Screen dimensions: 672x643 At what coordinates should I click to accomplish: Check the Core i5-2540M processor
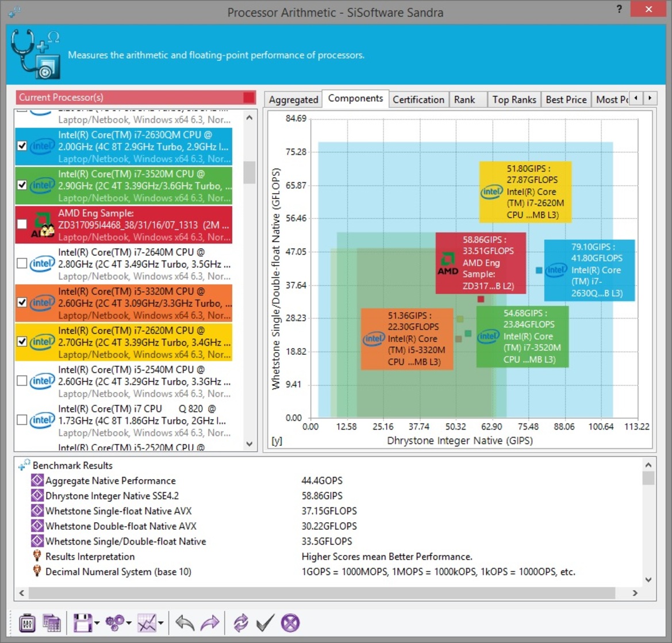coord(22,381)
